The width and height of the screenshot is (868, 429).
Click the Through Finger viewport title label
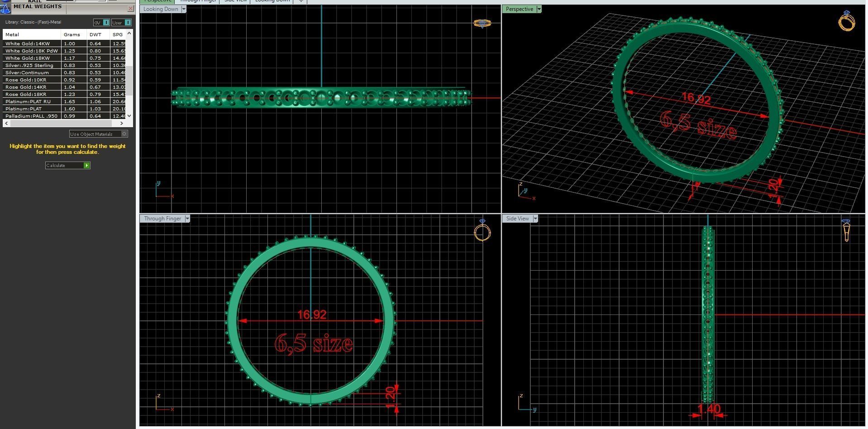point(162,219)
